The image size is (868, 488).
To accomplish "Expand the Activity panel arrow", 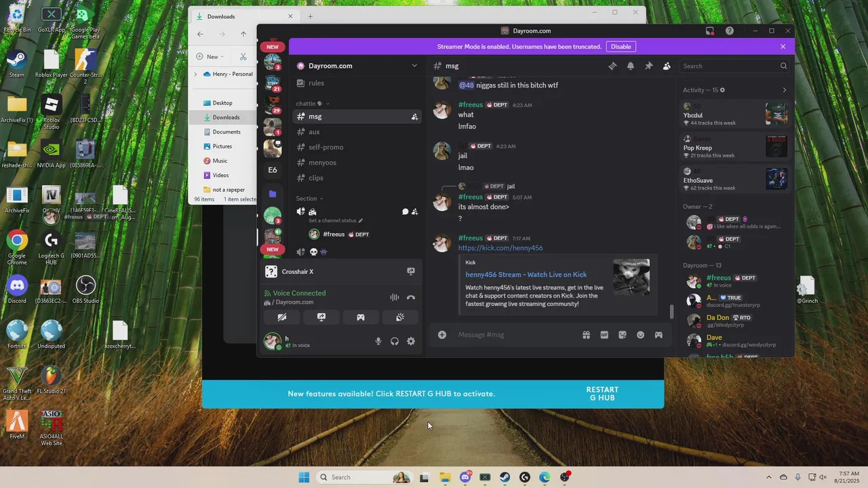I will [x=785, y=90].
